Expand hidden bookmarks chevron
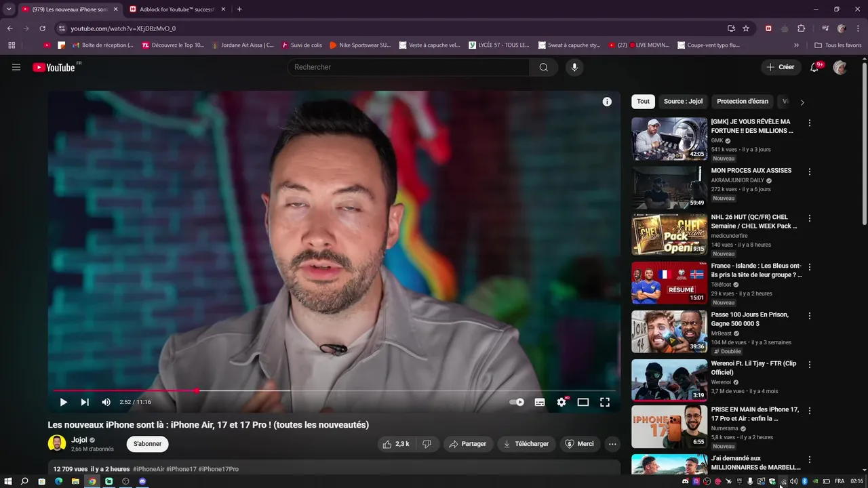 796,45
